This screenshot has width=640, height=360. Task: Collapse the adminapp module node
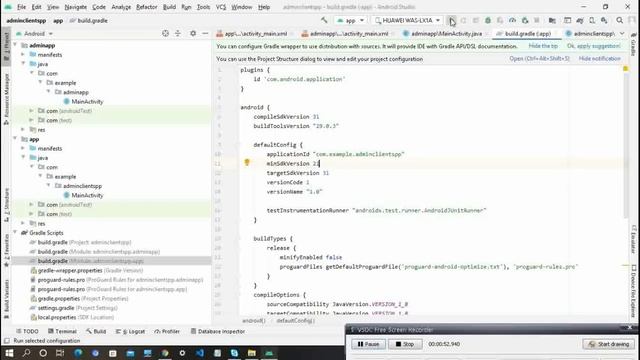point(16,45)
